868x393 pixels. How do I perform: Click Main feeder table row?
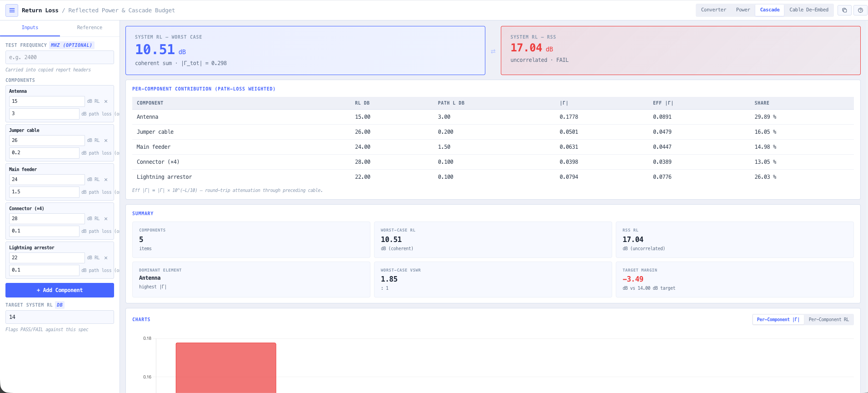493,147
